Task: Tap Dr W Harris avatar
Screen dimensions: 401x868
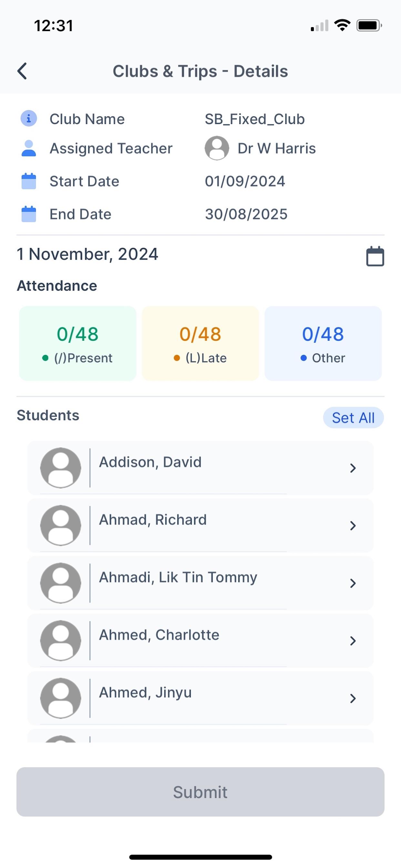Action: 217,148
